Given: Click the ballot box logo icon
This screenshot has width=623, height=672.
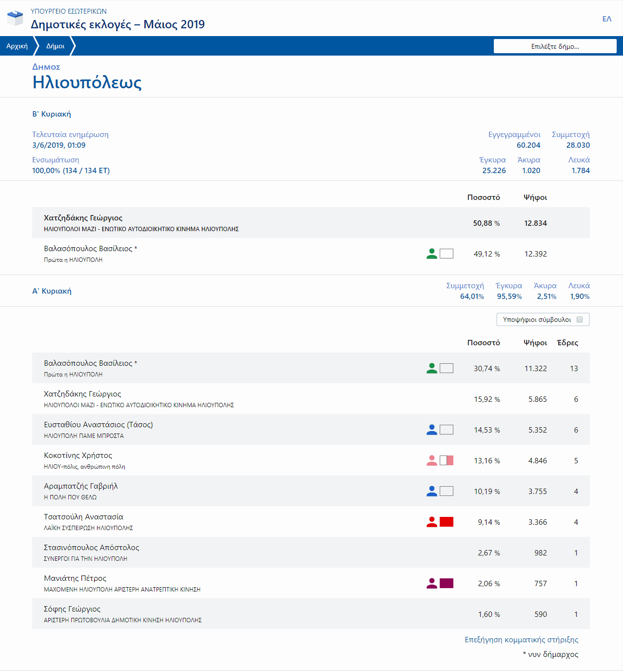Looking at the screenshot, I should [x=15, y=18].
